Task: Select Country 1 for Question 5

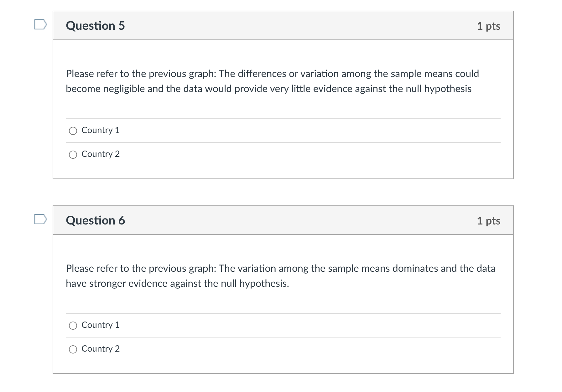Action: click(x=73, y=131)
